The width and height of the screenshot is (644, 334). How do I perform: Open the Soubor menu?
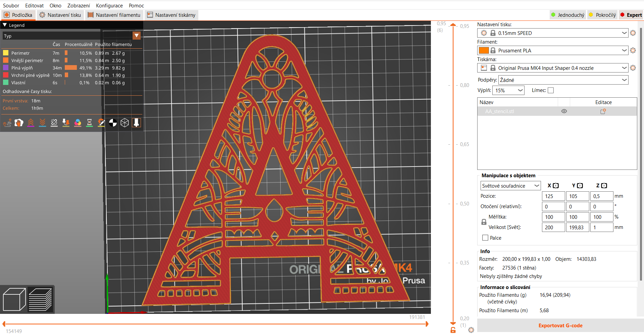(x=11, y=5)
